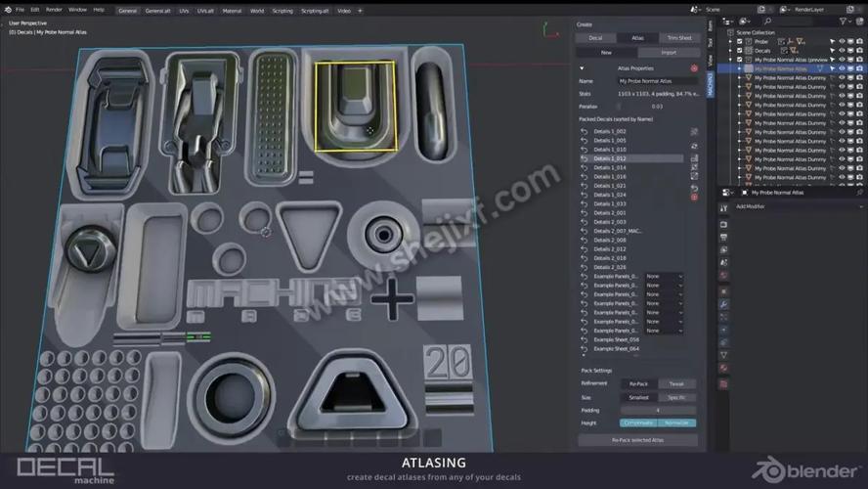Switch to the Video workspace tab

click(344, 11)
